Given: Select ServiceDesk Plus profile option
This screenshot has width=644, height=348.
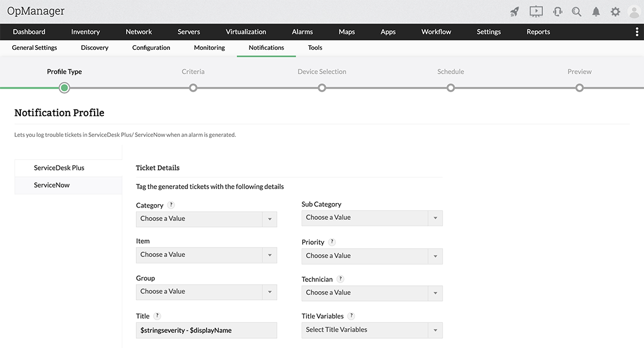Looking at the screenshot, I should coord(59,168).
